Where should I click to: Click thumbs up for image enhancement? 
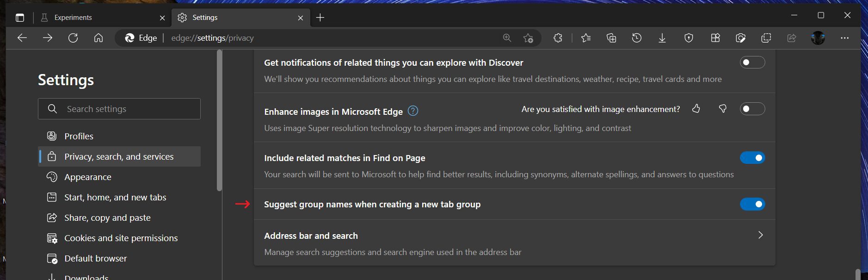pyautogui.click(x=696, y=109)
